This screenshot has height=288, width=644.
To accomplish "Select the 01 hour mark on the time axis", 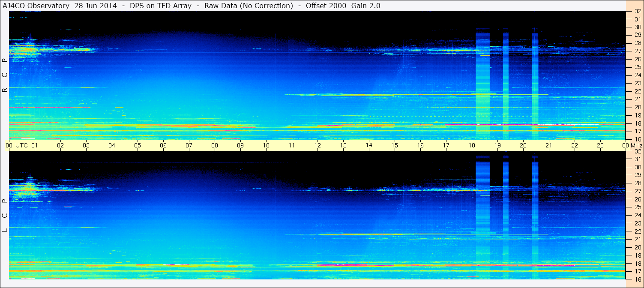I will (x=35, y=145).
